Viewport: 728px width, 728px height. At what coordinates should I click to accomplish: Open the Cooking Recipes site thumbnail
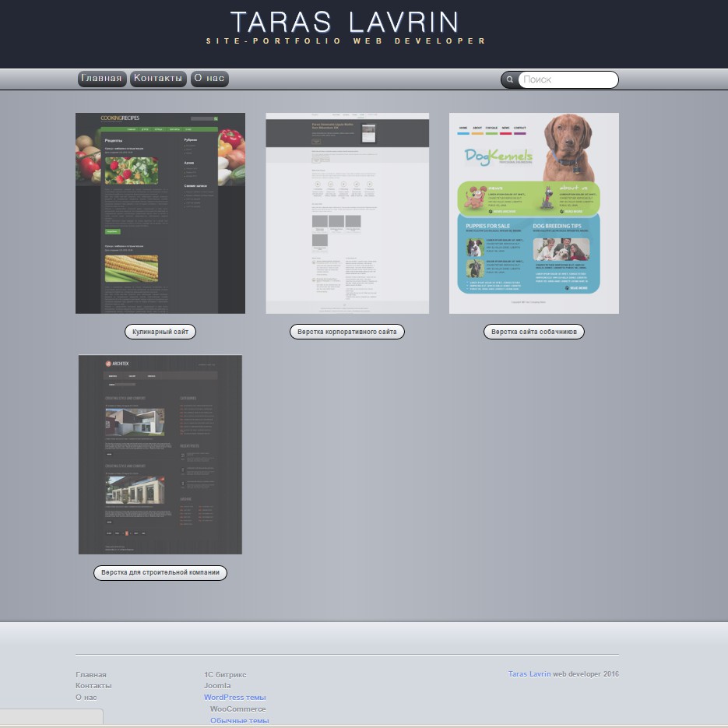tap(160, 213)
